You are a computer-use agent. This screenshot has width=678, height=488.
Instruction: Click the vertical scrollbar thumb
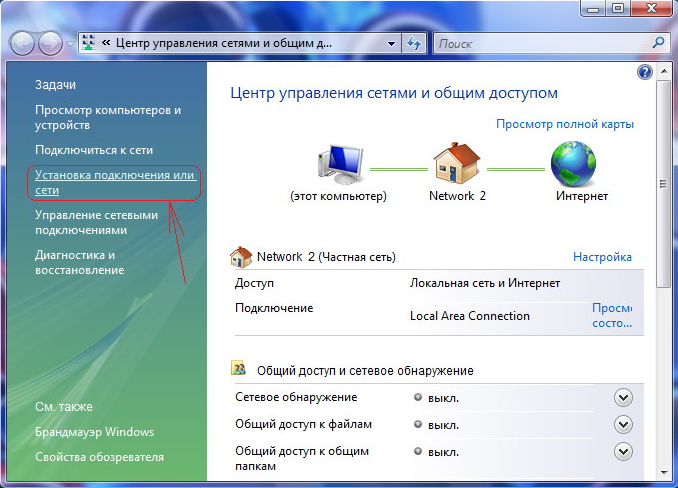[663, 184]
